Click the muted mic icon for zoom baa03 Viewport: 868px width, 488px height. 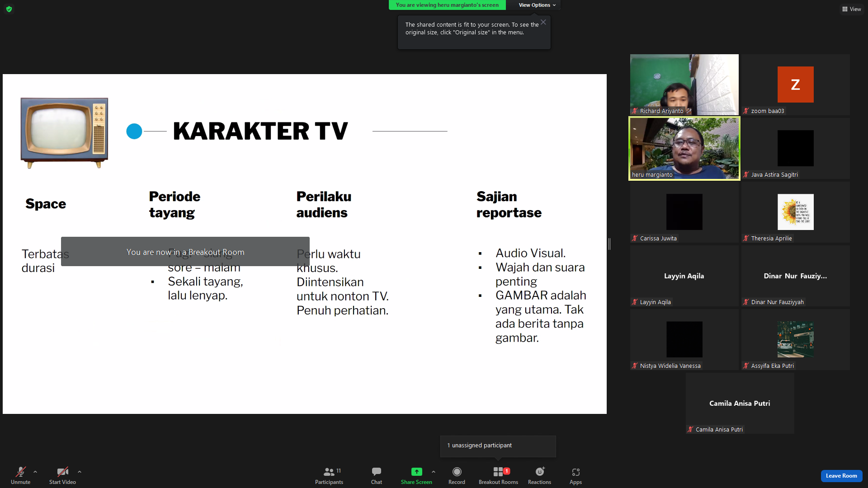point(746,111)
